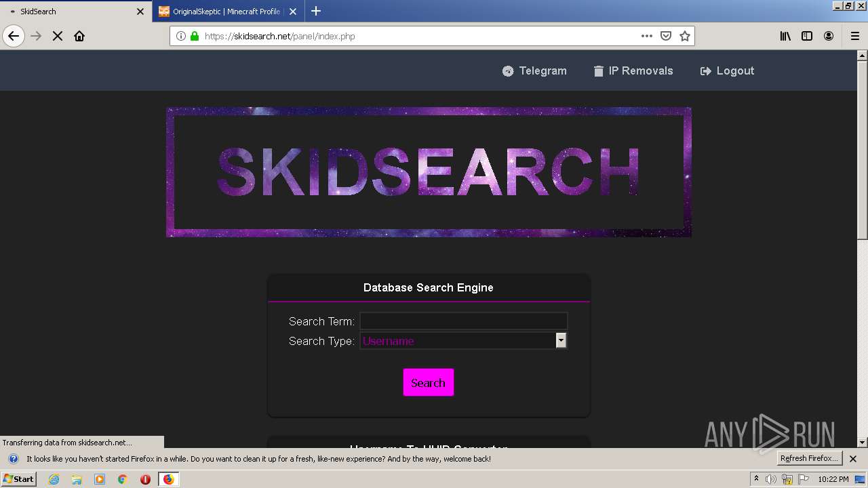Click the network tray icon

pyautogui.click(x=787, y=479)
